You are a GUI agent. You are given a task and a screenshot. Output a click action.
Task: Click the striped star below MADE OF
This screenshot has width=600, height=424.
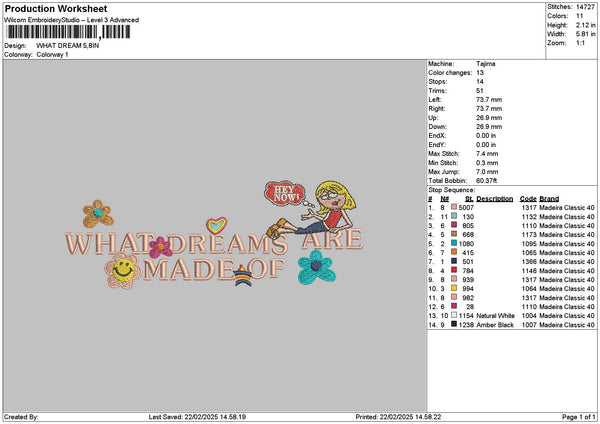[x=243, y=276]
